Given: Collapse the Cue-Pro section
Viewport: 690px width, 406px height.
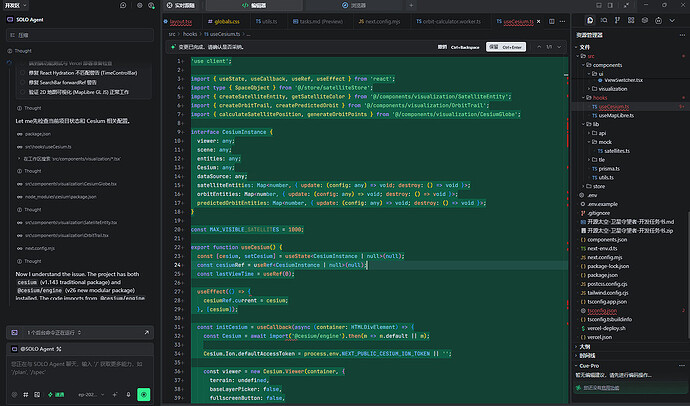Looking at the screenshot, I should [x=576, y=366].
